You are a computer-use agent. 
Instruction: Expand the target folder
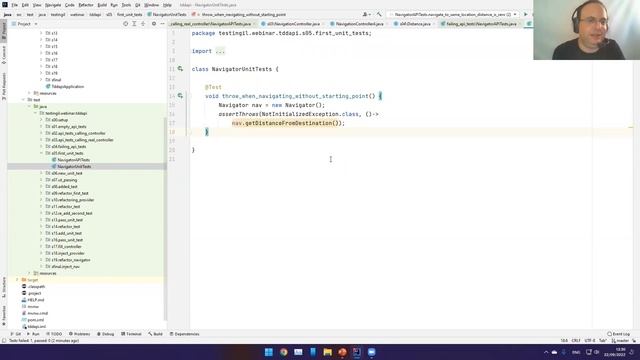[17, 280]
